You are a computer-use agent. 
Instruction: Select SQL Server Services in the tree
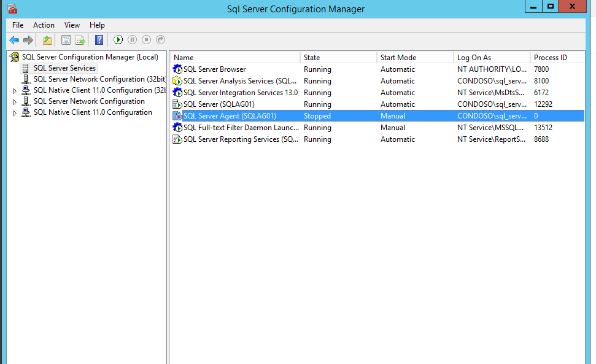click(64, 68)
